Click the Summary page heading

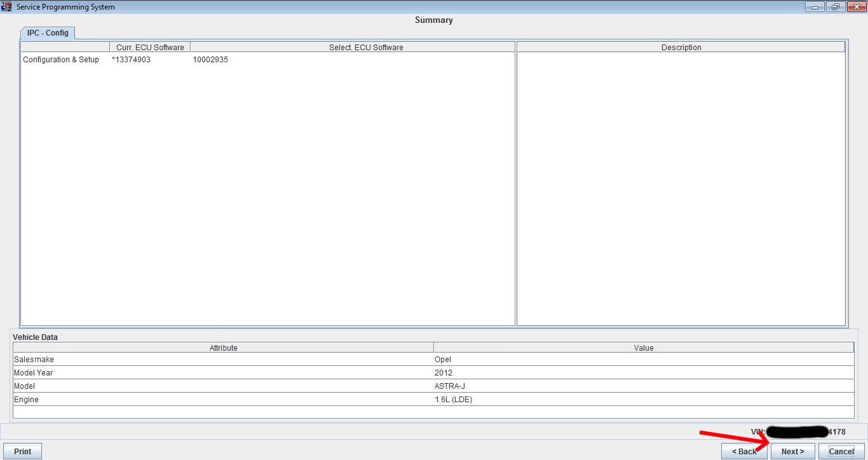[x=434, y=20]
